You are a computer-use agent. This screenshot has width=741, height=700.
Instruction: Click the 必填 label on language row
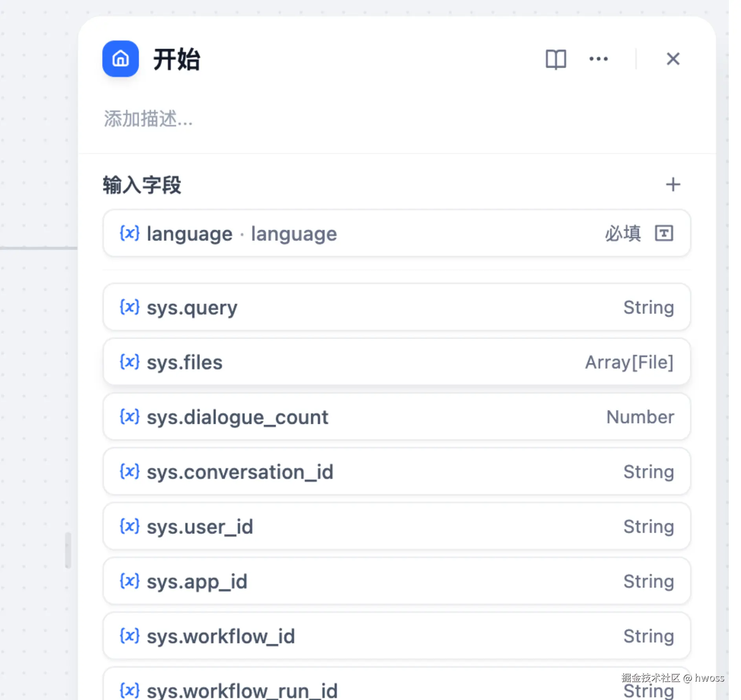pos(623,233)
